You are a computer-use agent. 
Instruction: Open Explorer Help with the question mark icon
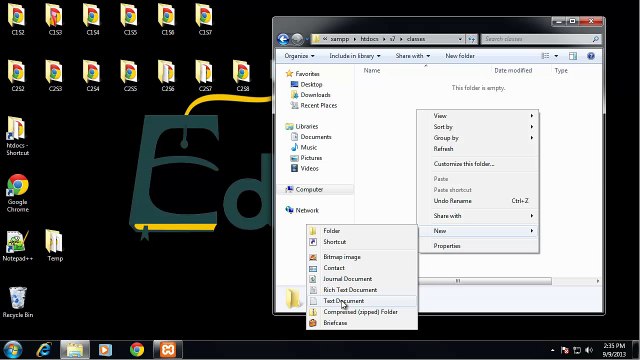click(x=591, y=56)
